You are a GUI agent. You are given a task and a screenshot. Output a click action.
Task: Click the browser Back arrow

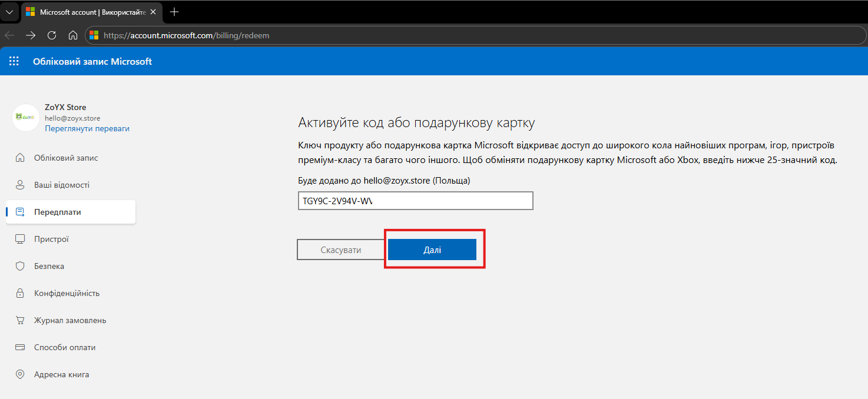click(9, 35)
